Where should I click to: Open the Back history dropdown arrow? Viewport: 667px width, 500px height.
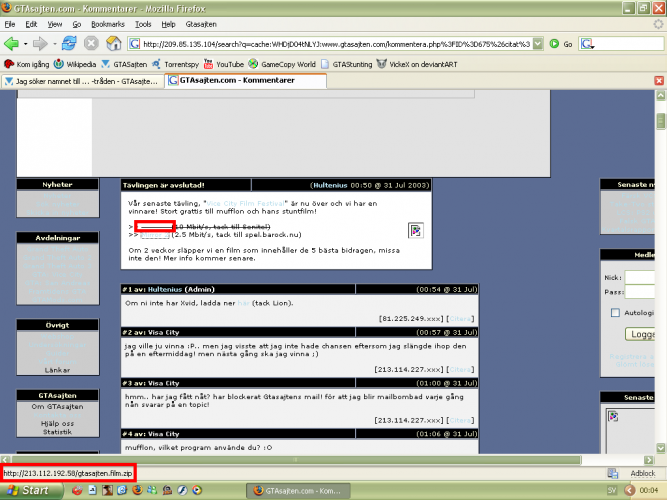(x=26, y=44)
